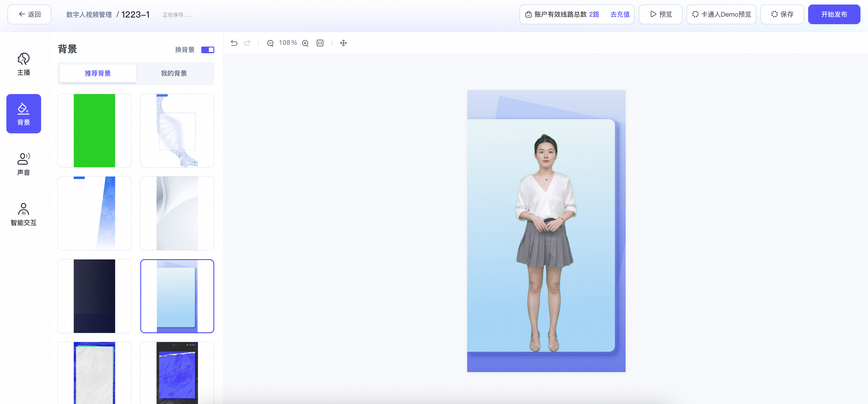The width and height of the screenshot is (868, 404).
Task: Click the account lines wallet icon
Action: point(528,14)
